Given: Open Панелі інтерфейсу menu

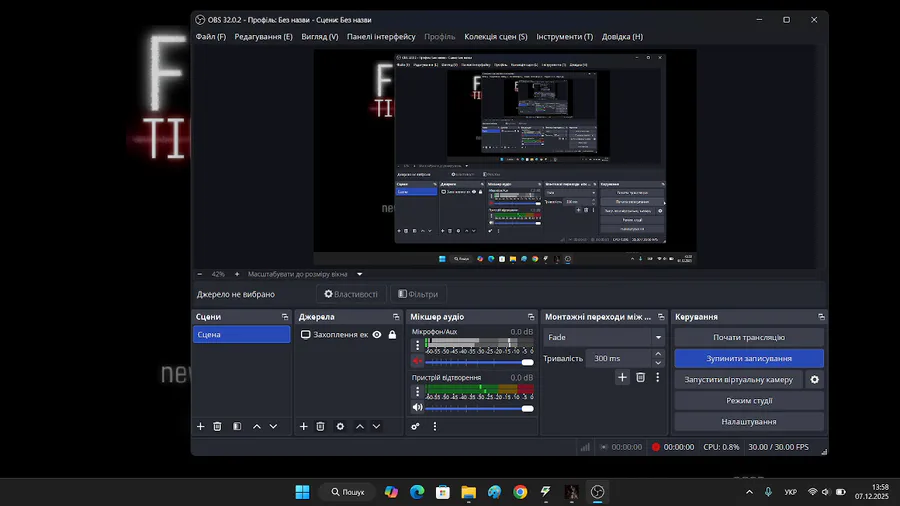Looking at the screenshot, I should pos(381,37).
